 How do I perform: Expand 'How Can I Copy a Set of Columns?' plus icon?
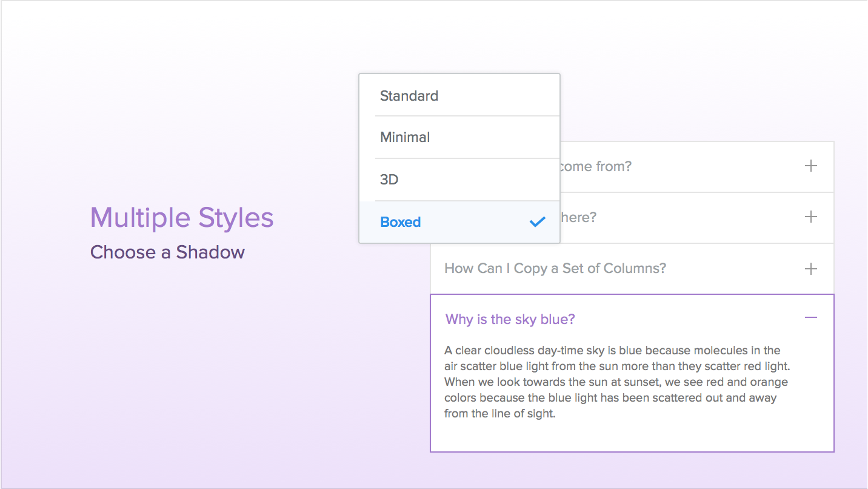click(x=811, y=269)
